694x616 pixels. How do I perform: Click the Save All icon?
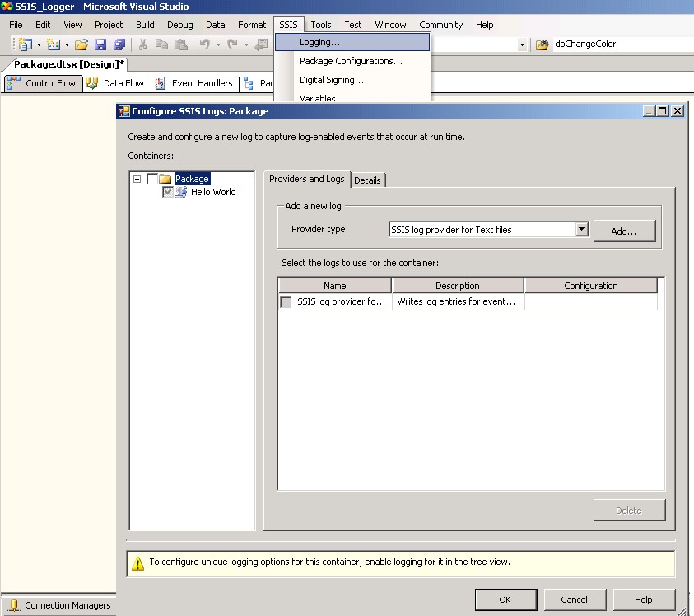point(119,44)
